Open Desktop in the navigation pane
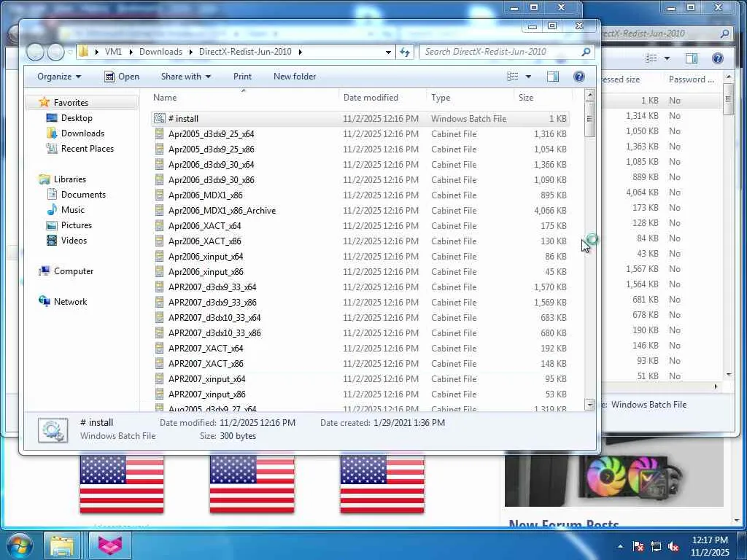 pos(76,117)
